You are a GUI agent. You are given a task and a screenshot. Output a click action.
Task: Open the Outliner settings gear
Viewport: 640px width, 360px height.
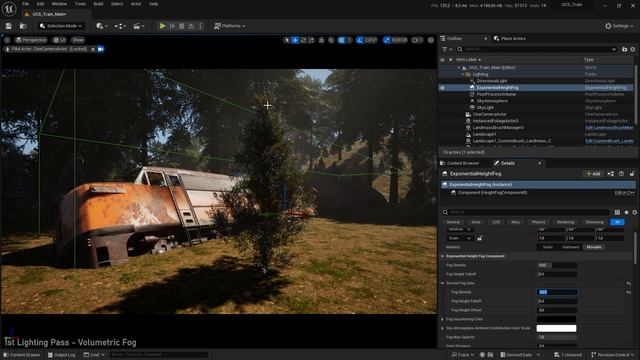tap(633, 49)
